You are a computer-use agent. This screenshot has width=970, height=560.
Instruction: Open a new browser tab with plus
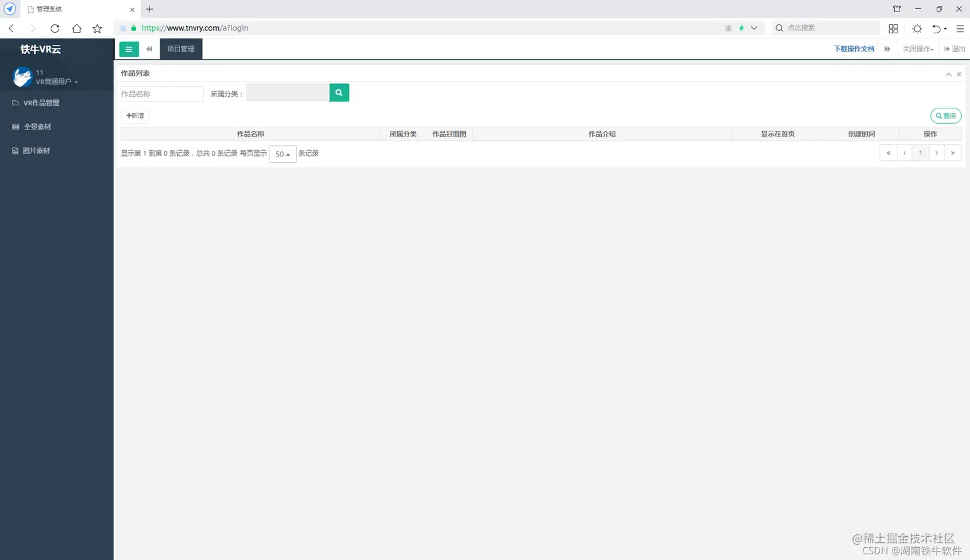tap(149, 9)
